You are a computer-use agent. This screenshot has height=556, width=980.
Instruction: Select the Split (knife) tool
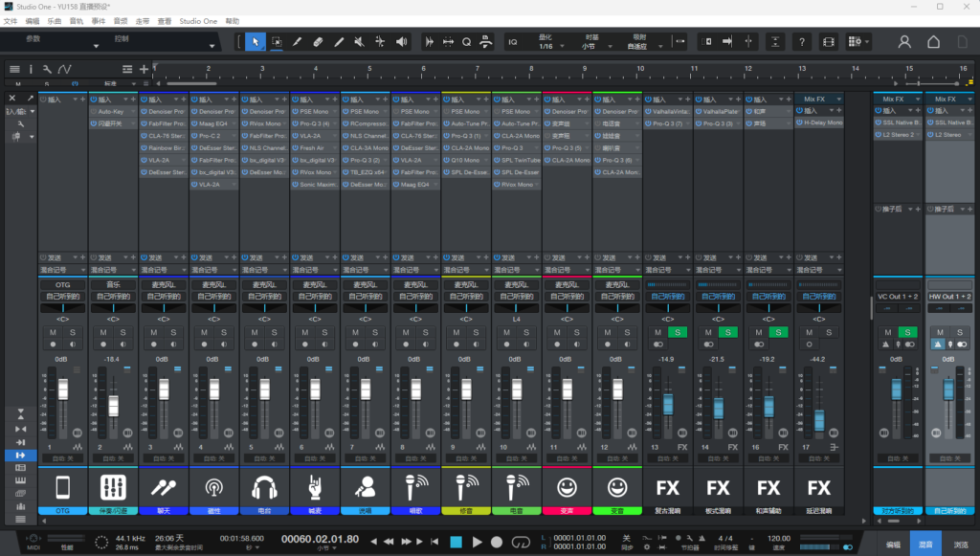[297, 42]
